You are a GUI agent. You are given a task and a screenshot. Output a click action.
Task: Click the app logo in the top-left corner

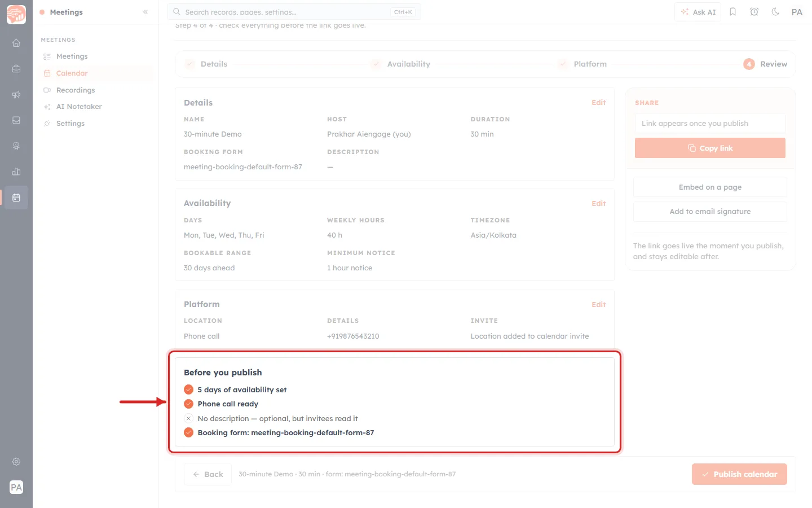(x=16, y=15)
